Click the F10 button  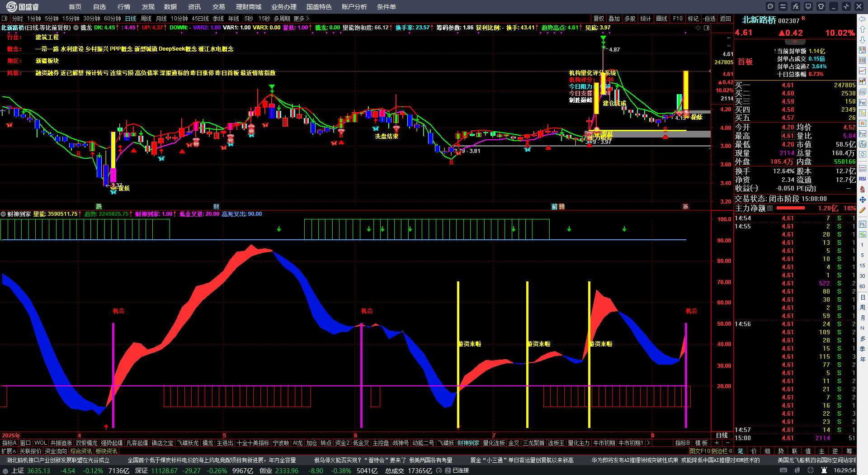pos(678,19)
